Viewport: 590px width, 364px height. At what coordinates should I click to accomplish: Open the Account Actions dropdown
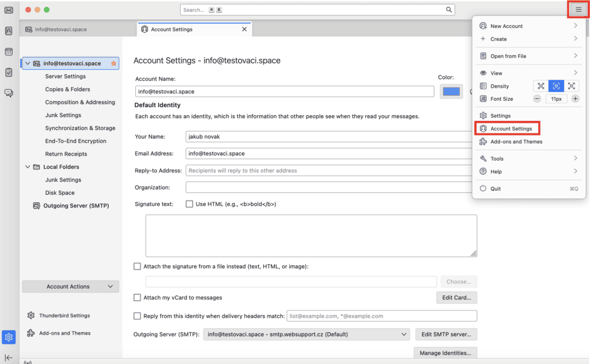71,287
